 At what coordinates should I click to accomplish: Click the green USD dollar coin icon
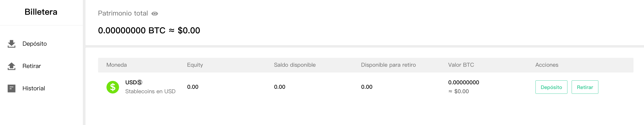(x=113, y=87)
